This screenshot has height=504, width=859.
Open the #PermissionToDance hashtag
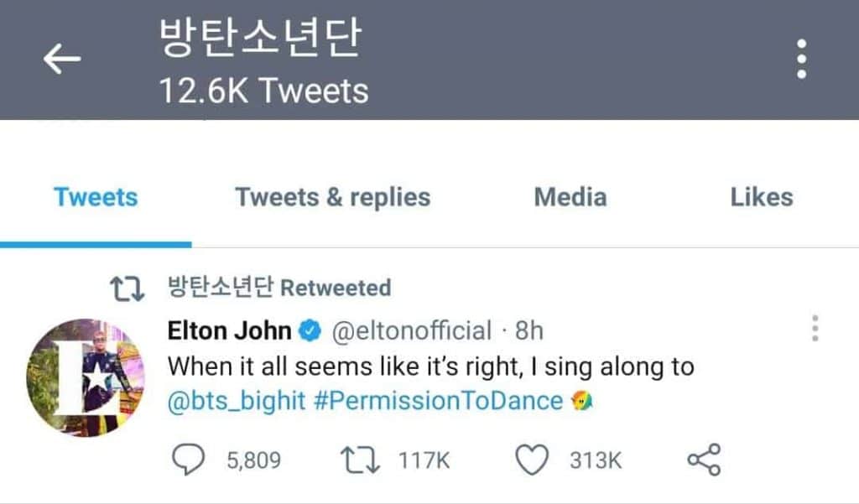coord(438,401)
